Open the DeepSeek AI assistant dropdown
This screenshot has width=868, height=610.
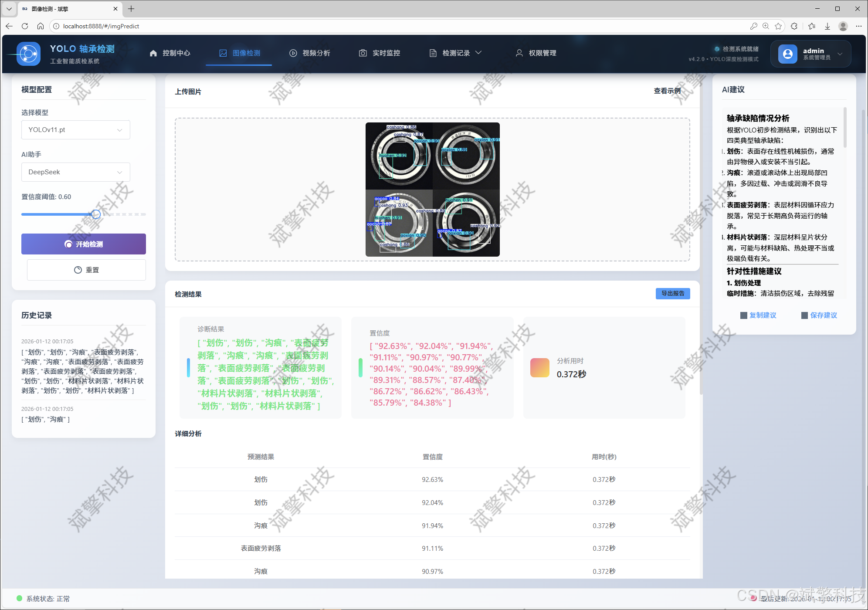pyautogui.click(x=75, y=172)
